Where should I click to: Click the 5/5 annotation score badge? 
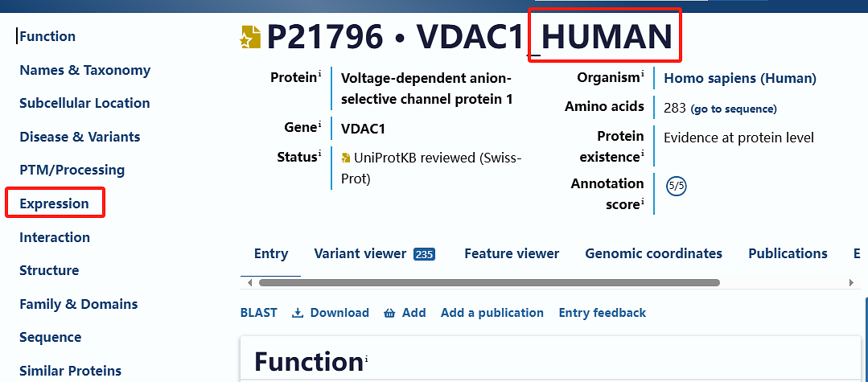[x=677, y=186]
